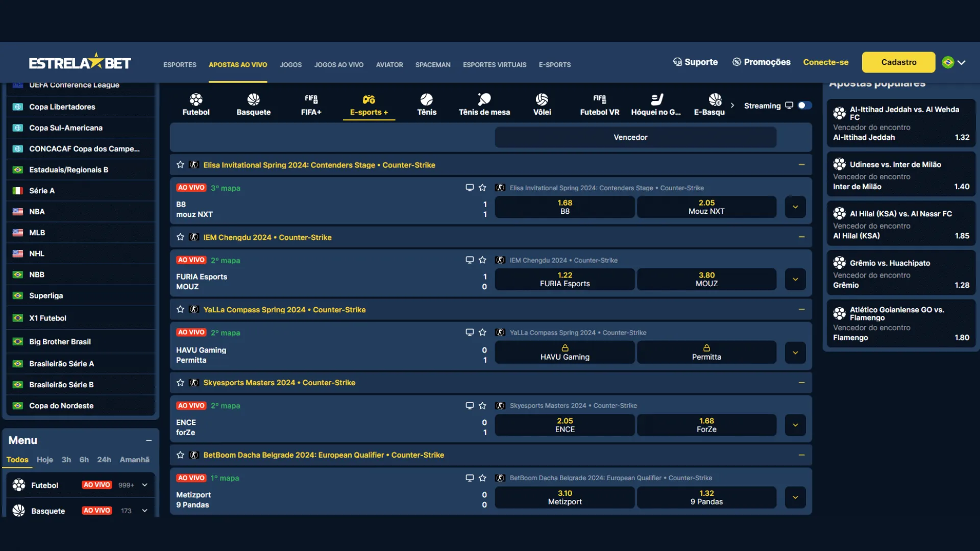Expand more markets for B8 vs mouz NXT
The image size is (980, 551).
click(795, 207)
